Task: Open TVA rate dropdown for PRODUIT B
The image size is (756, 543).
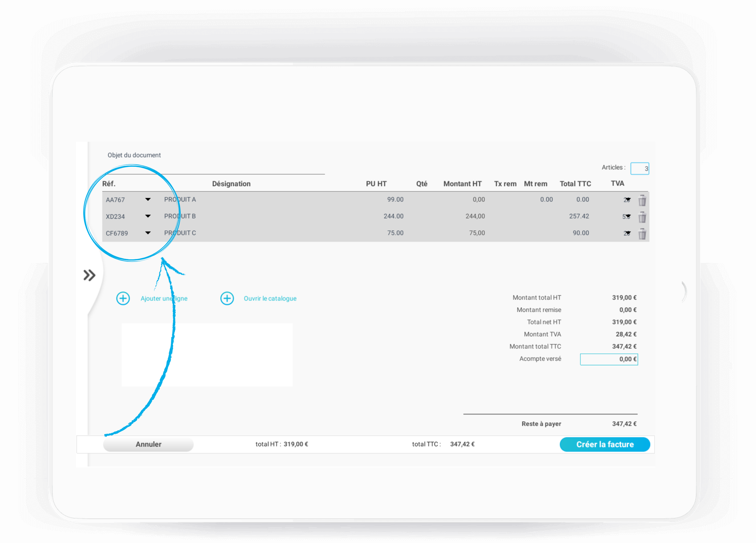Action: coord(627,216)
